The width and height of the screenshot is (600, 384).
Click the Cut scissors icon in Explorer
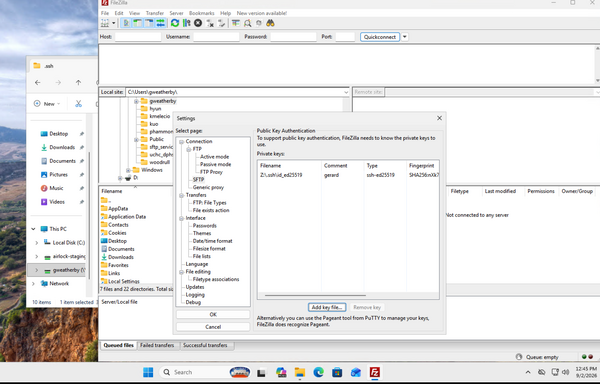click(78, 104)
